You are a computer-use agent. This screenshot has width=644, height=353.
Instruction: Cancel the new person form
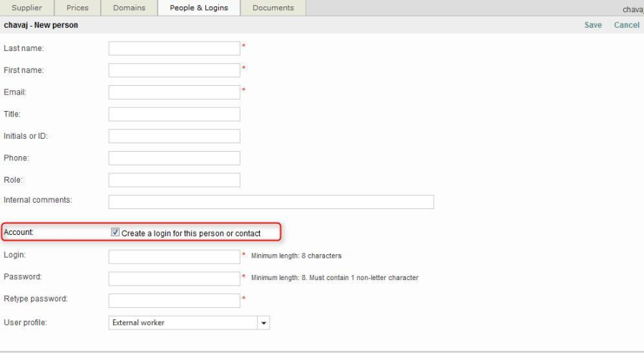[626, 25]
